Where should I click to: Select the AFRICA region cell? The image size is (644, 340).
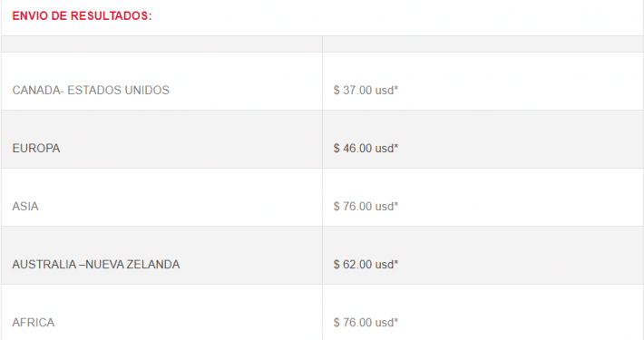[161, 313]
